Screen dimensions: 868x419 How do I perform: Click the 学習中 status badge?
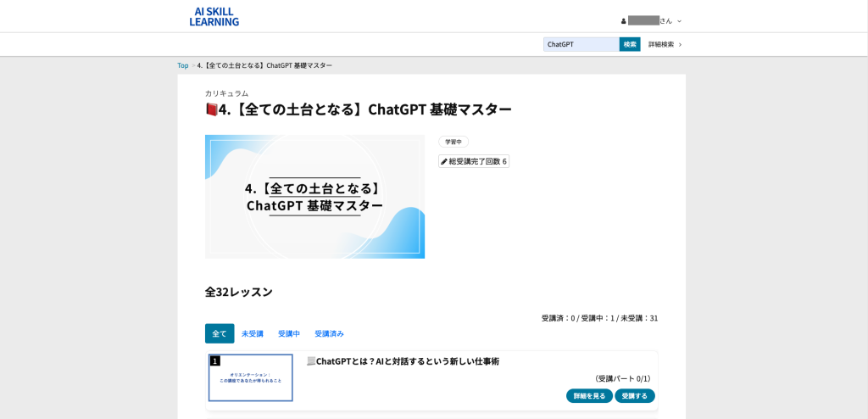pos(453,142)
